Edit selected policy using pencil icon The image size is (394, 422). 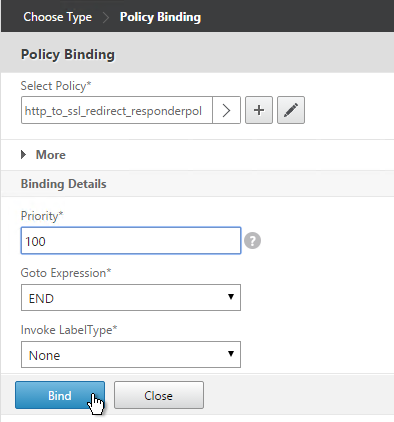click(x=291, y=110)
